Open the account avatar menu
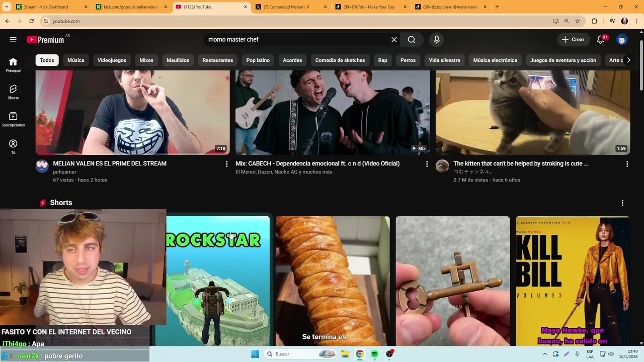Screen dimensions: 644x362 pyautogui.click(x=622, y=40)
